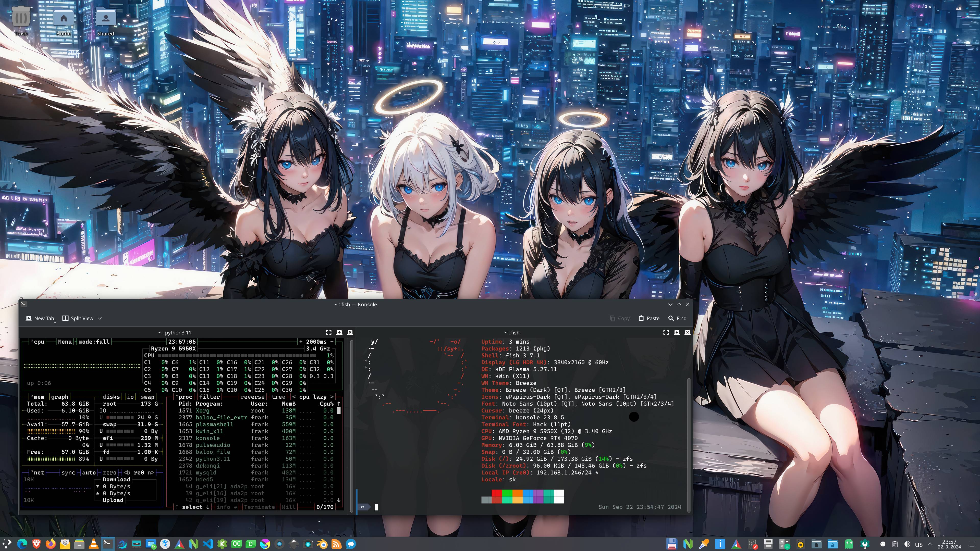Switch to next proc sorting column
The width and height of the screenshot is (980, 551).
point(332,397)
